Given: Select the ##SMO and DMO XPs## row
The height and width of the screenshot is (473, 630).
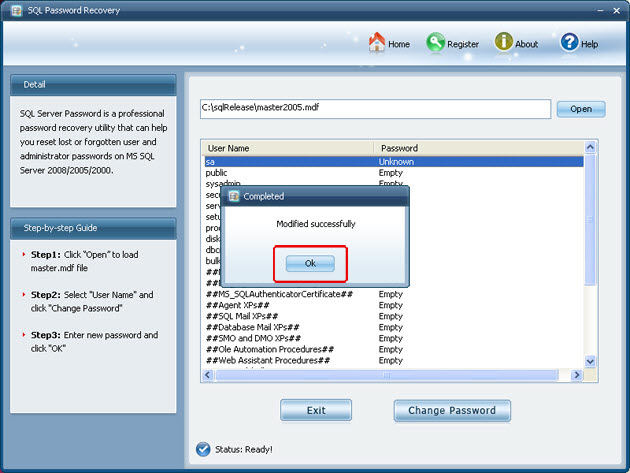Looking at the screenshot, I should click(394, 338).
